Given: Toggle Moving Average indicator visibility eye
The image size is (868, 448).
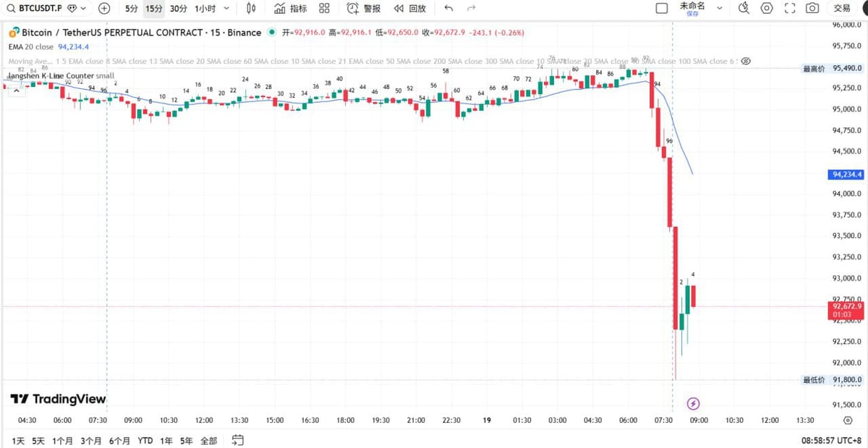Looking at the screenshot, I should [747, 62].
